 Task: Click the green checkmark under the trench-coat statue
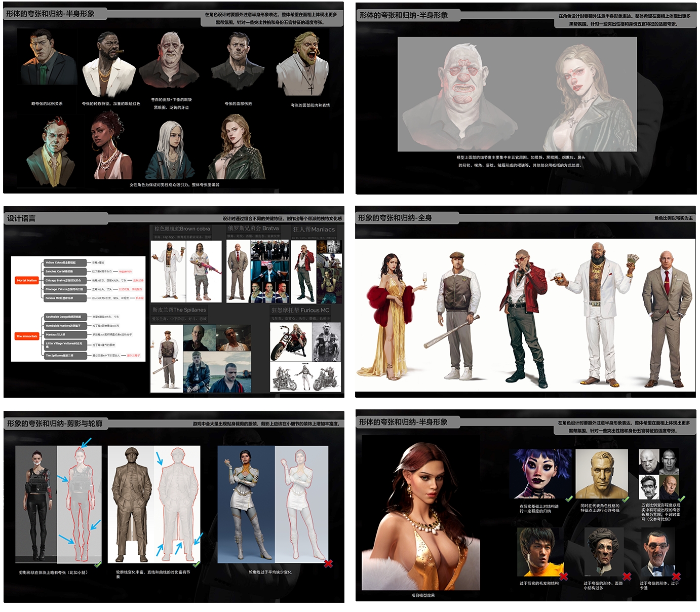point(196,564)
